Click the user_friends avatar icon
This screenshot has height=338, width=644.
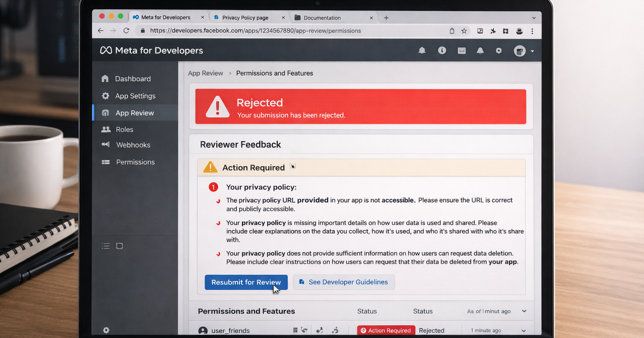click(x=203, y=331)
